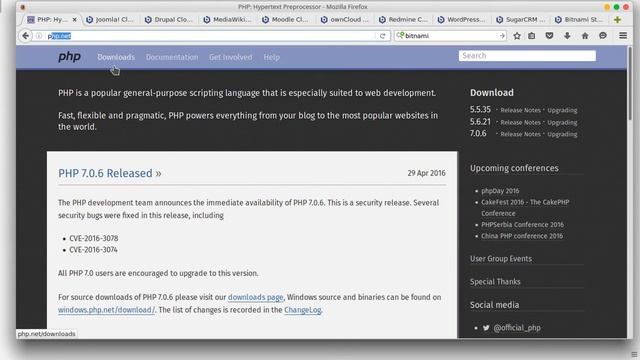The height and width of the screenshot is (360, 640).
Task: Click the Special Thanks heading
Action: tap(495, 282)
